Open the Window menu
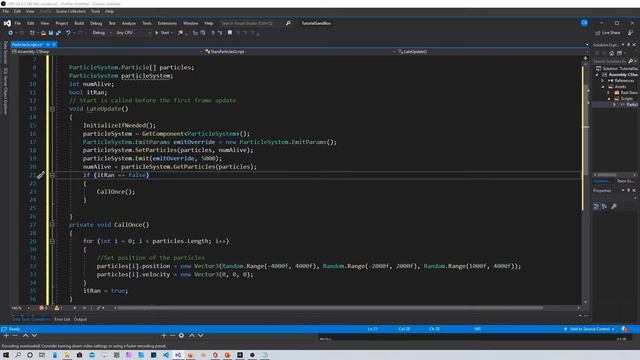The width and height of the screenshot is (640, 360). [191, 23]
